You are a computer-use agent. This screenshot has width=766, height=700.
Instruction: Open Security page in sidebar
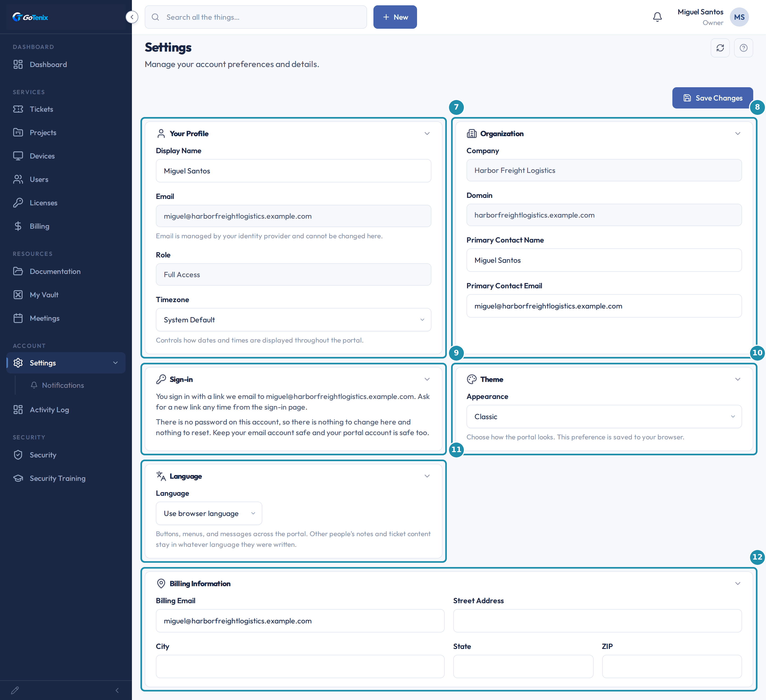tap(66, 455)
